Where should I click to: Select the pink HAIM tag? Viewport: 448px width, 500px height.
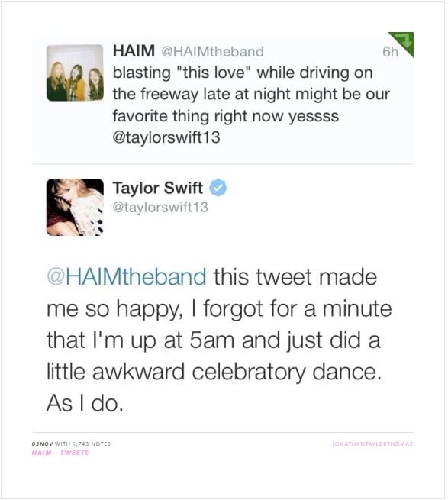coord(41,453)
